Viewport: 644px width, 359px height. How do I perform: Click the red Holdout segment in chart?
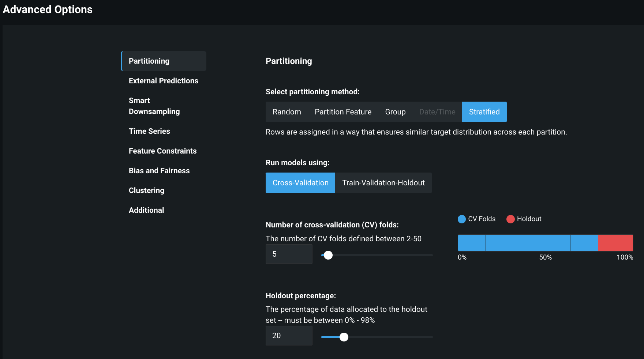[615, 243]
